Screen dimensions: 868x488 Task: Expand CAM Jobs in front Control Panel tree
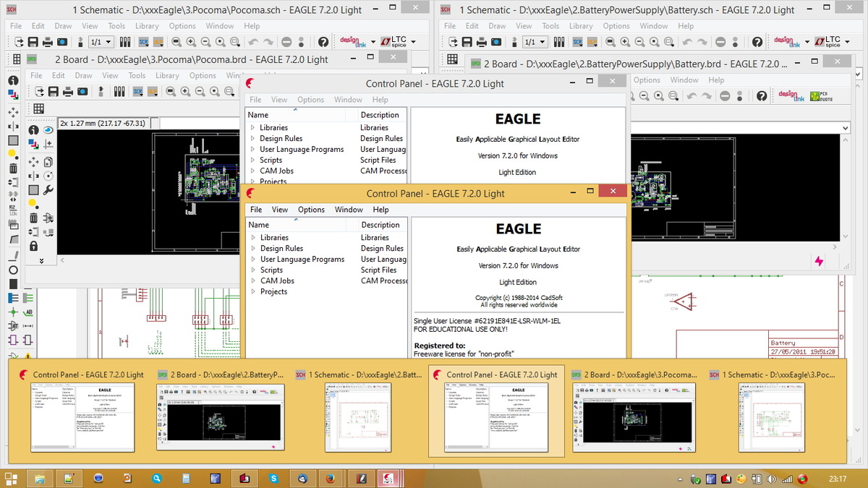[253, 281]
